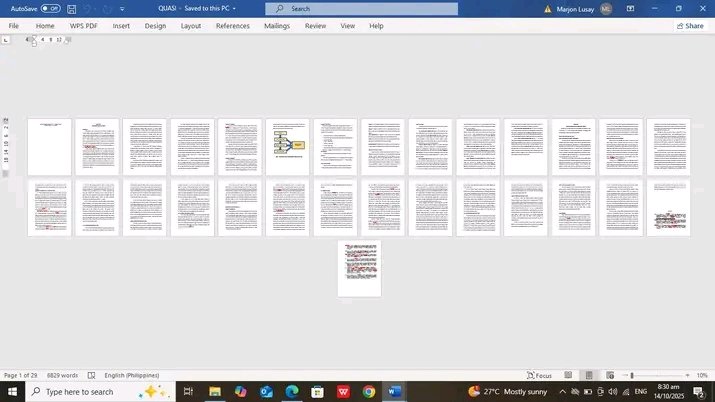Switch to the References tab
The height and width of the screenshot is (402, 715).
click(x=233, y=26)
